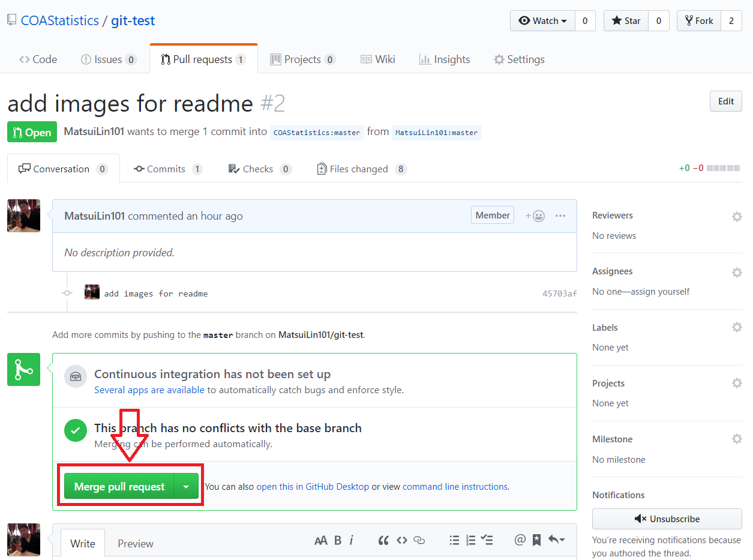
Task: Open the Labels gear settings
Action: point(737,328)
